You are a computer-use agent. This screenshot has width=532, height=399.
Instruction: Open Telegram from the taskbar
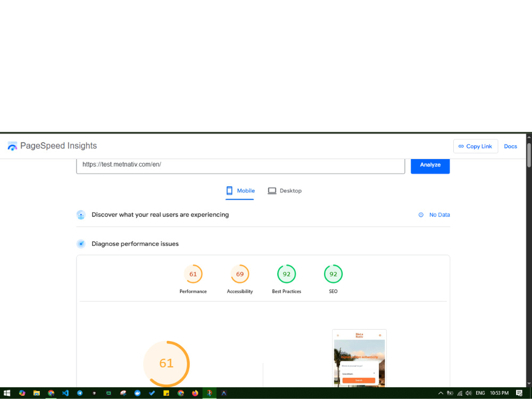coord(80,393)
